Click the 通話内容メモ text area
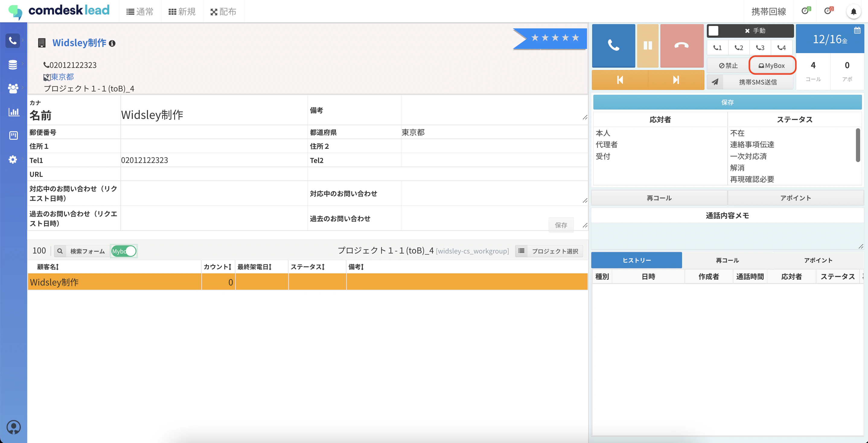Image resolution: width=868 pixels, height=443 pixels. click(727, 236)
